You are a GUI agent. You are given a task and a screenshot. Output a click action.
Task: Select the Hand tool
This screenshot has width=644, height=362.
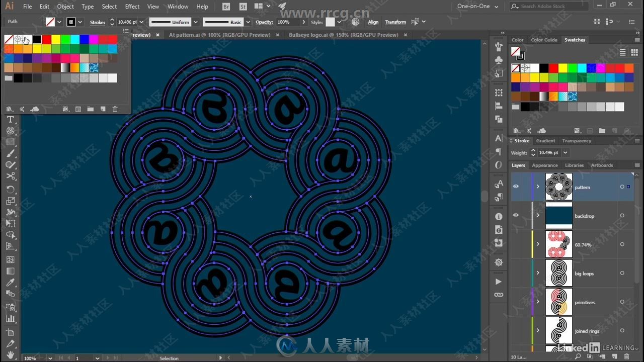click(x=10, y=355)
